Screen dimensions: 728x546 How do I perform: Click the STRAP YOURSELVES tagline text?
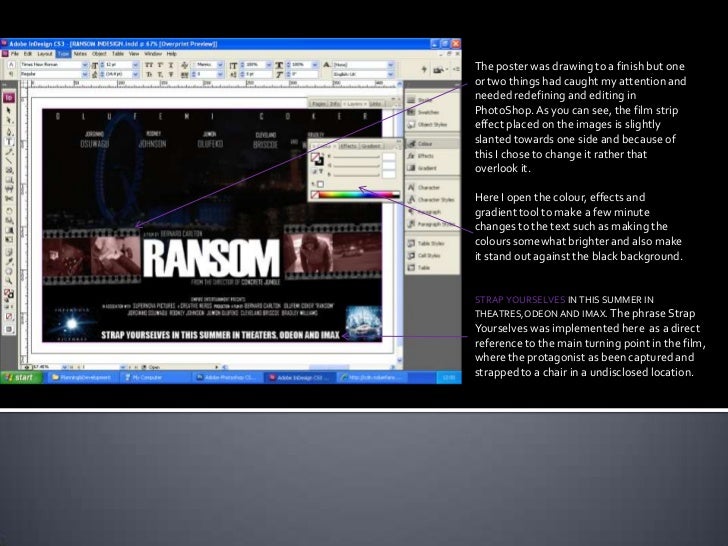[221, 335]
